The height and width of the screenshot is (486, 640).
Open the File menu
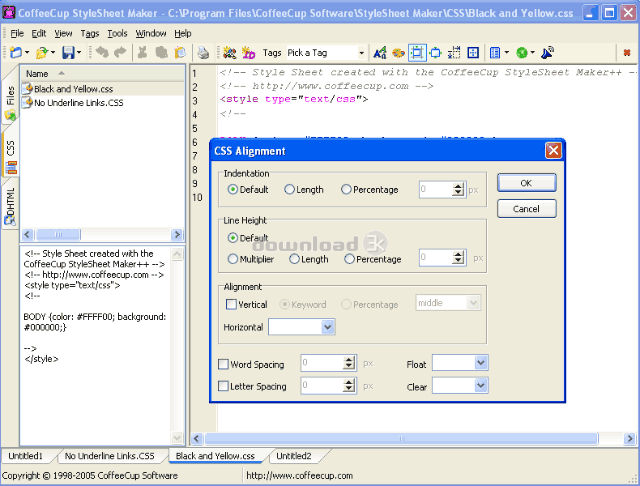pos(17,33)
